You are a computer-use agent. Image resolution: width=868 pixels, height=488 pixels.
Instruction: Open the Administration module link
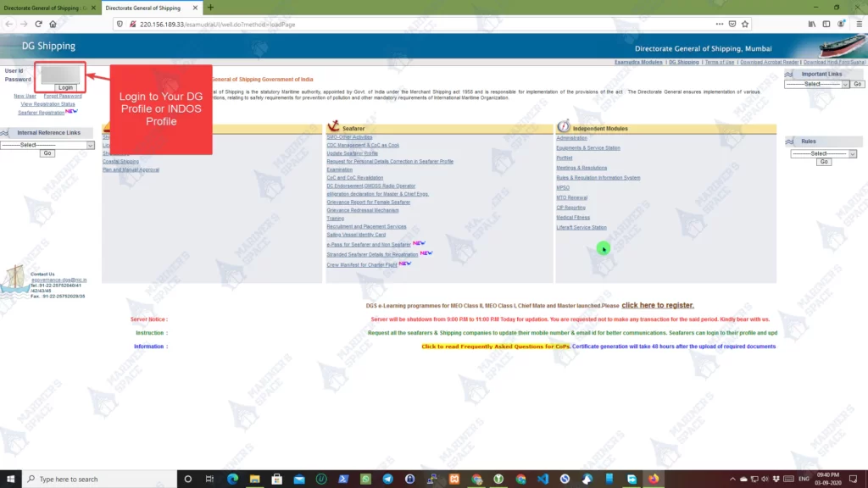coord(572,138)
